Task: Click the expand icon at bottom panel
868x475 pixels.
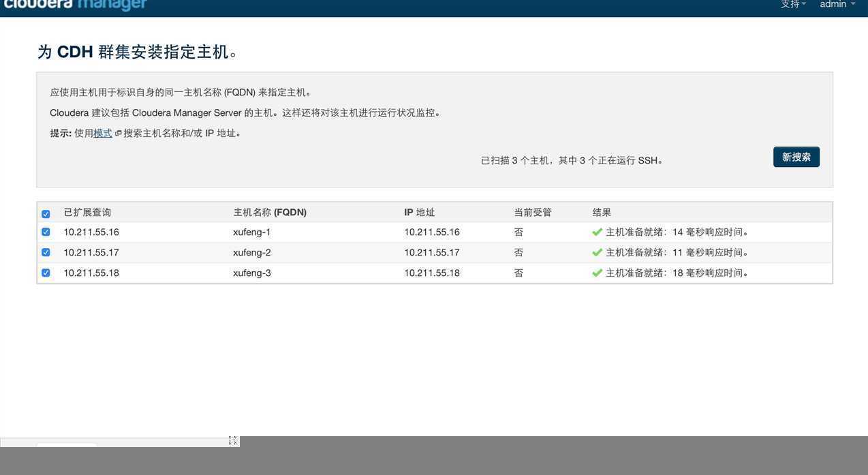Action: tap(232, 441)
